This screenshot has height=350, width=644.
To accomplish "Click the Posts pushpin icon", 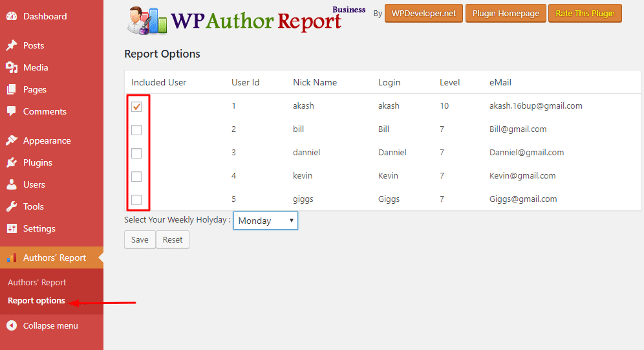I will [12, 45].
